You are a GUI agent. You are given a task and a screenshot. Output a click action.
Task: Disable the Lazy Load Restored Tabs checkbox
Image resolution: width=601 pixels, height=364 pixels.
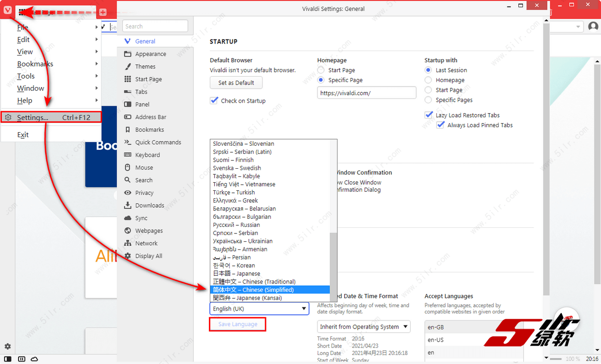tap(429, 115)
